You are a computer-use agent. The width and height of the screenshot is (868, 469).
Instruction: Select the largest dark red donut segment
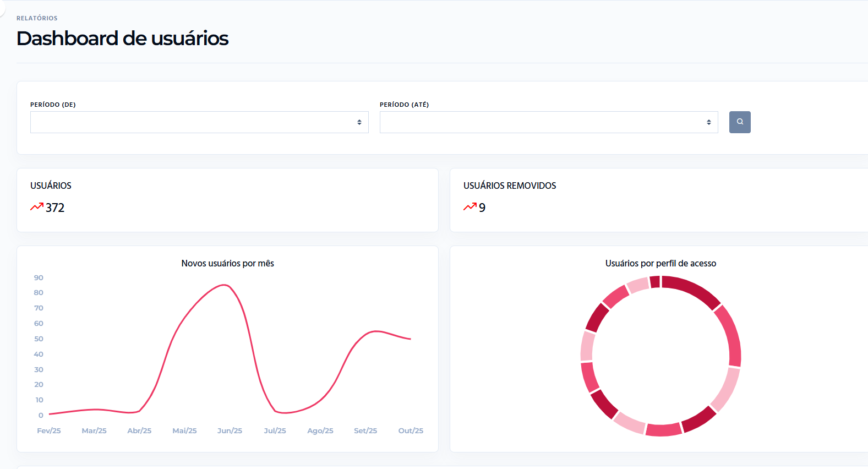coord(694,290)
